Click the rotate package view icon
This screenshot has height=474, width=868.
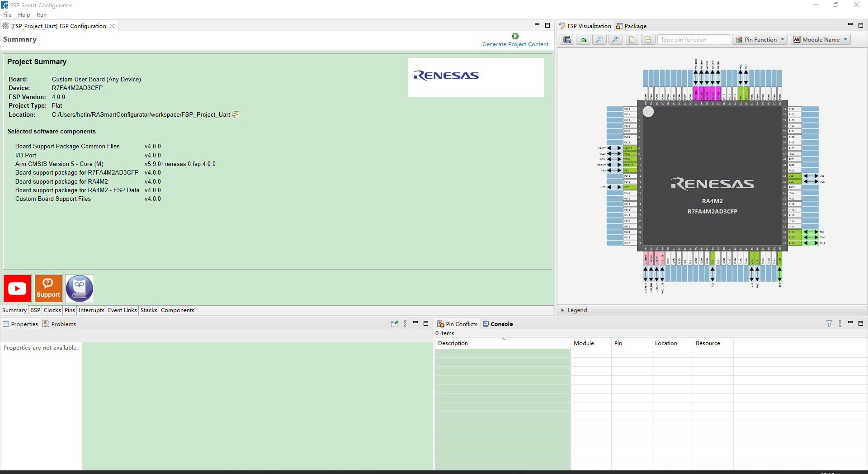click(x=583, y=40)
